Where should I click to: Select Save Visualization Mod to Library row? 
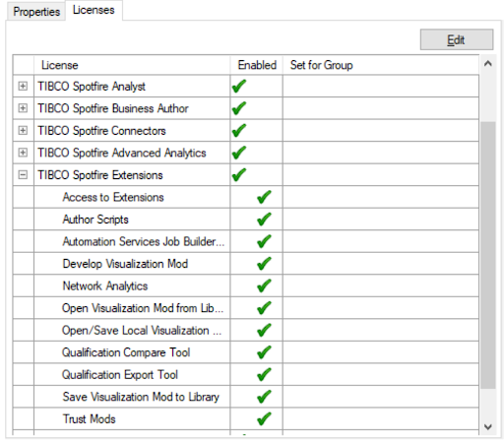246,397
